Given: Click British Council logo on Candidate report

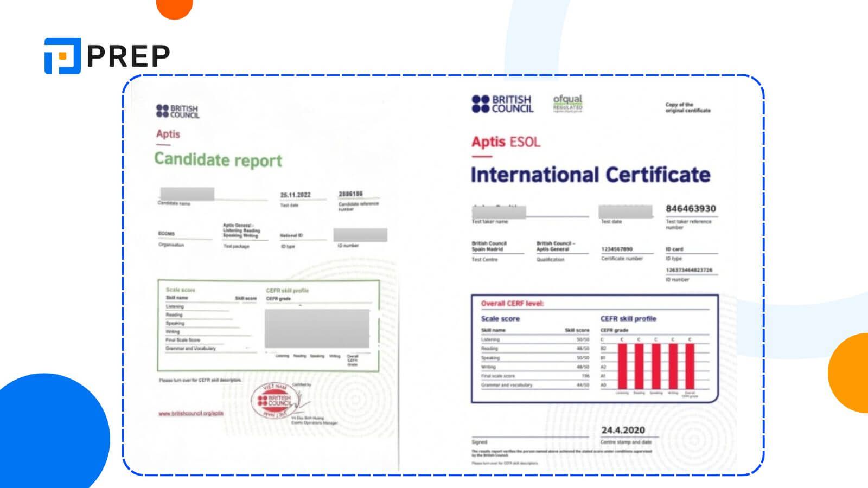Looking at the screenshot, I should pos(177,111).
